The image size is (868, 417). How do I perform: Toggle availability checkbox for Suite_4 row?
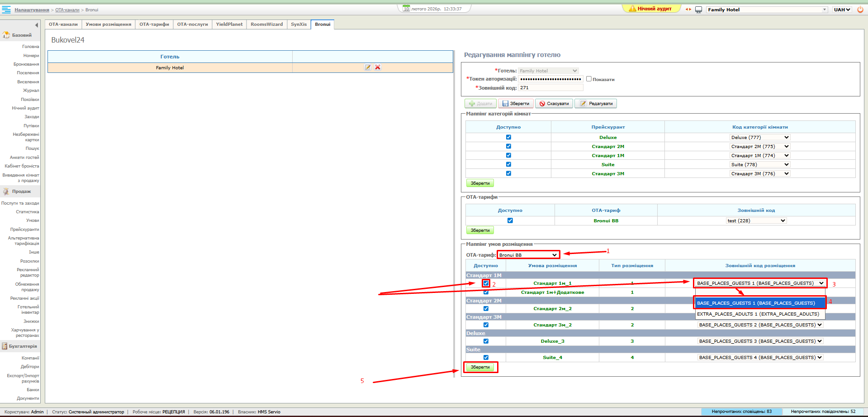tap(486, 357)
